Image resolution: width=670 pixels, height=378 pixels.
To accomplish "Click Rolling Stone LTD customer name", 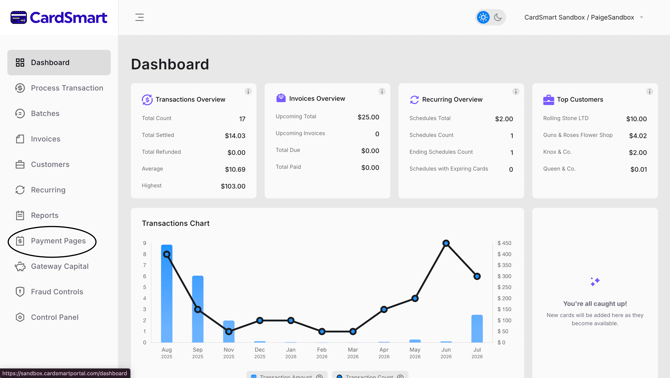I will coord(566,118).
